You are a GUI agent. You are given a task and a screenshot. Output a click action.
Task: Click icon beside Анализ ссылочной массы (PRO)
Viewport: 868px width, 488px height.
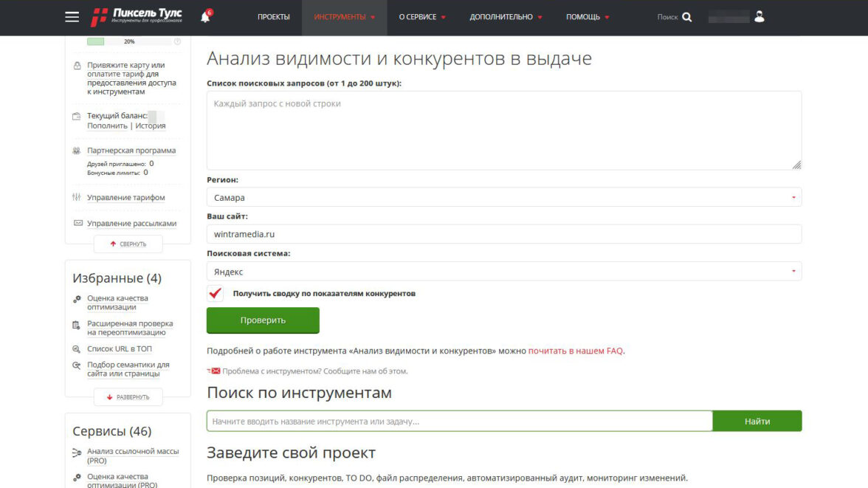[x=77, y=453]
